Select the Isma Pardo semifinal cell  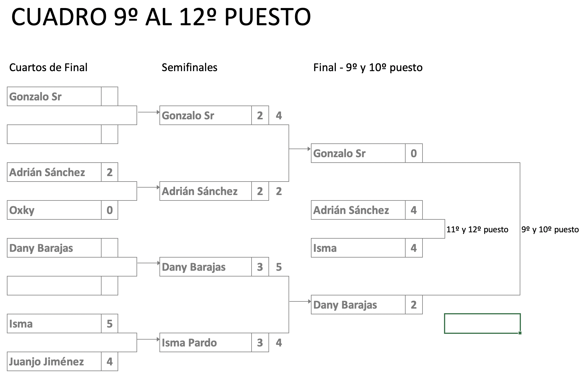coord(206,342)
